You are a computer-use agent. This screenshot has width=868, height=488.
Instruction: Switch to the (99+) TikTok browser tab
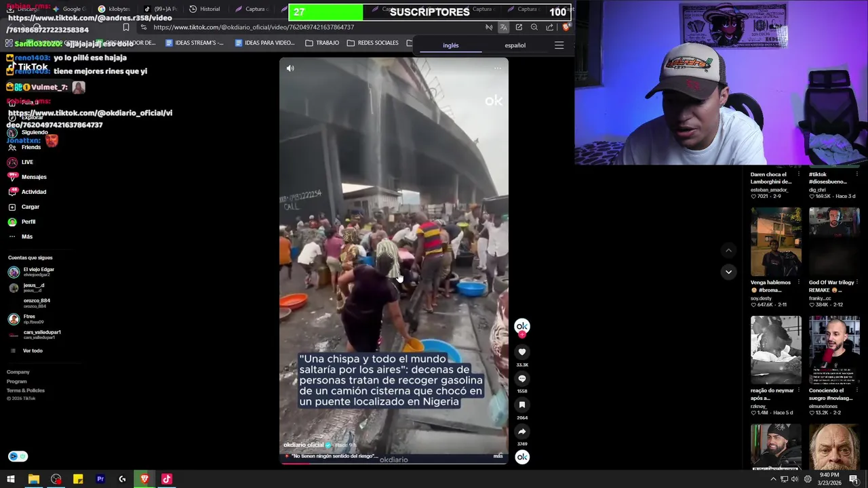tap(160, 9)
